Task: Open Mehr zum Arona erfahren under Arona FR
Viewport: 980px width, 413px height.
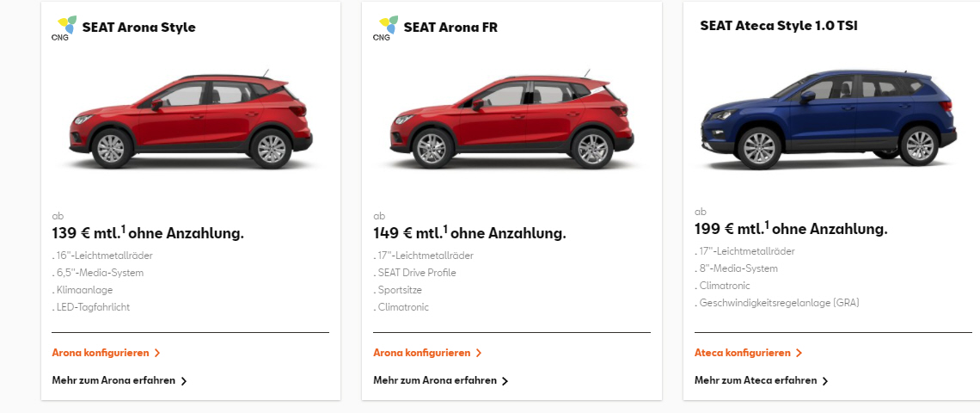Action: pos(435,380)
